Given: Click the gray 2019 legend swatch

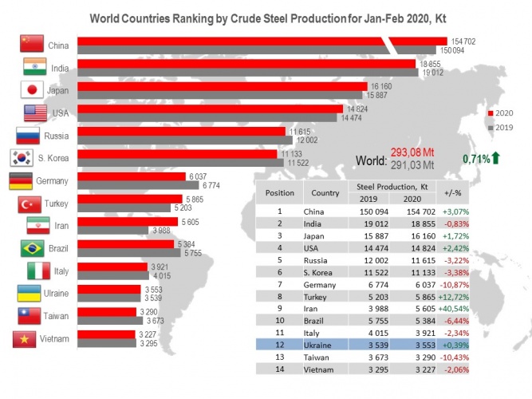Looking at the screenshot, I should (491, 127).
